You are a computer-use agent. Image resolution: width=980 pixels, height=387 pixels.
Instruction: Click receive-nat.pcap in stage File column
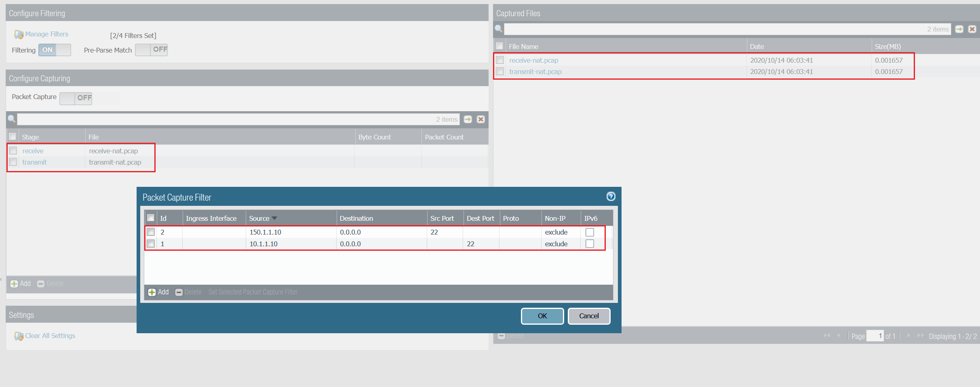tap(113, 151)
